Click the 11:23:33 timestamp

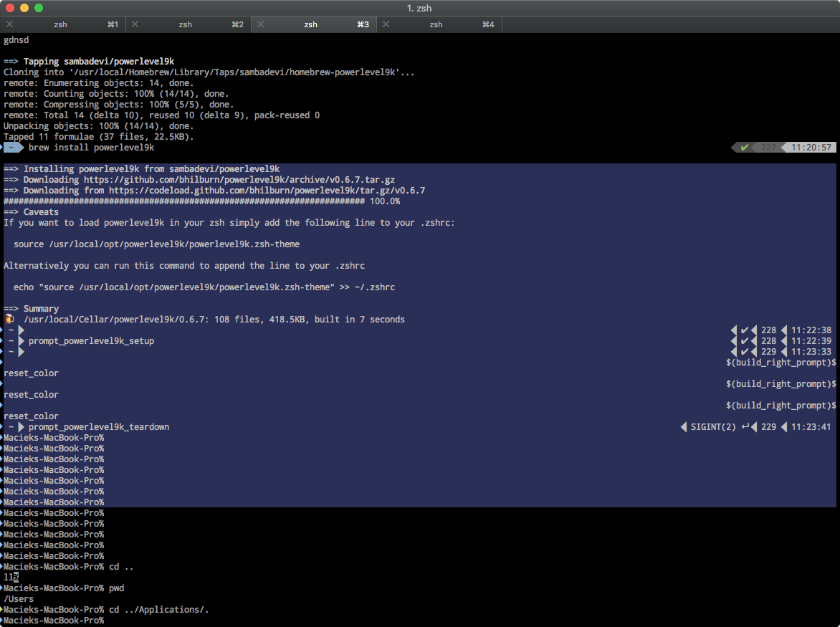tap(811, 352)
